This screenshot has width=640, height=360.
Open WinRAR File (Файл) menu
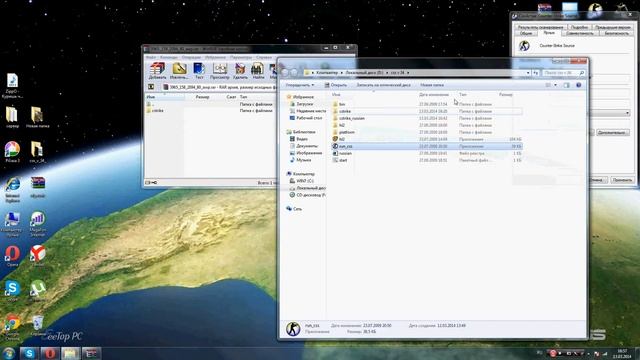click(151, 57)
